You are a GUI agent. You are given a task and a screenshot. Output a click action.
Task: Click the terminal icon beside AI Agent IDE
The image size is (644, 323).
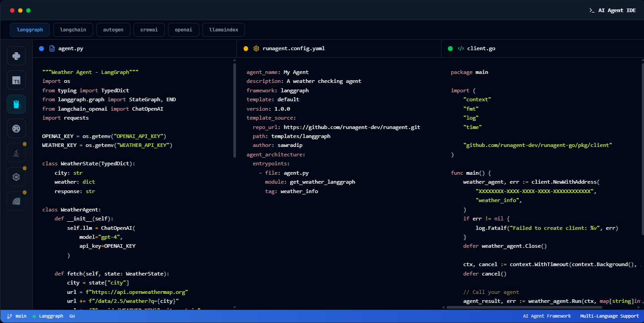click(592, 10)
